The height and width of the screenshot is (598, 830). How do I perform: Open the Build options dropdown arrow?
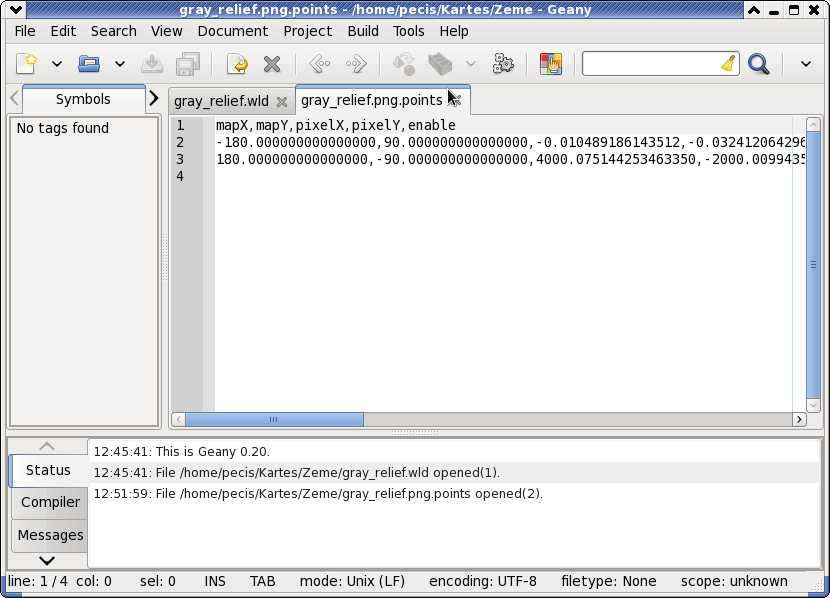[471, 65]
